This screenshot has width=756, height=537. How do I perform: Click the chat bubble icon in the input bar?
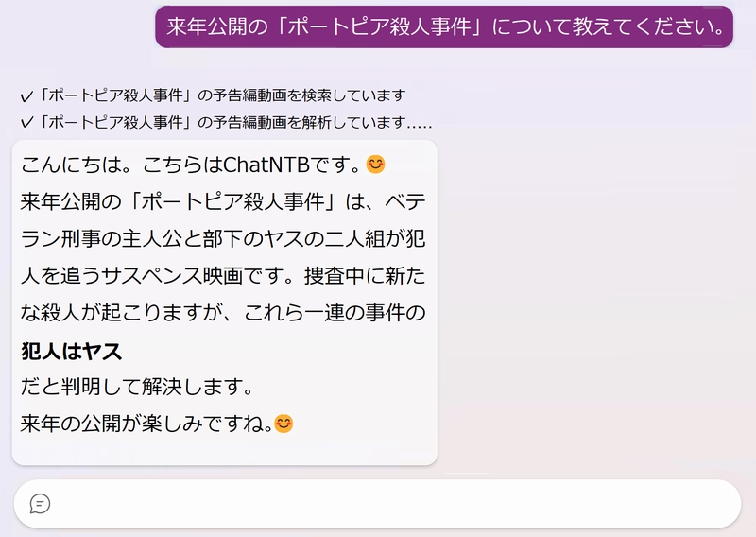click(x=40, y=504)
